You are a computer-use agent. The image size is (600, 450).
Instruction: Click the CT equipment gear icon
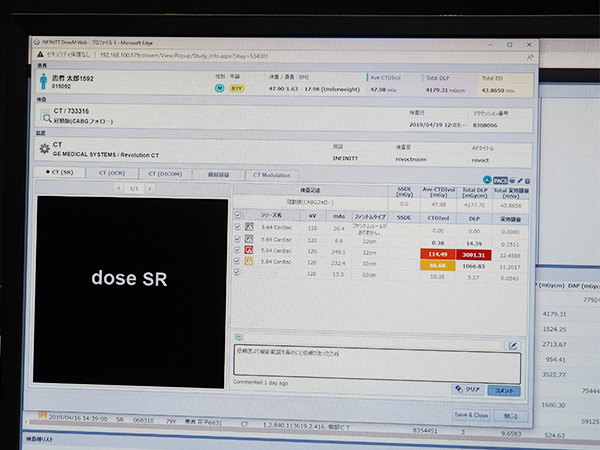click(45, 151)
